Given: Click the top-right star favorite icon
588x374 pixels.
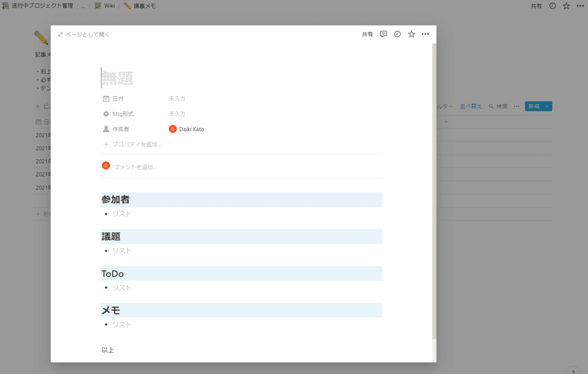Looking at the screenshot, I should (x=566, y=6).
